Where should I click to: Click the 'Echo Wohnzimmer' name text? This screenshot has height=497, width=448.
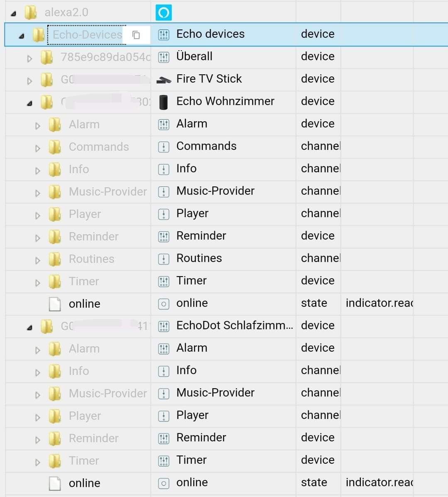pos(225,101)
